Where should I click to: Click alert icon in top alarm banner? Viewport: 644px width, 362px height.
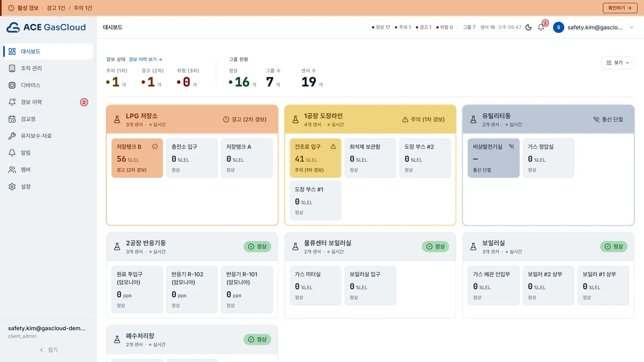(11, 8)
